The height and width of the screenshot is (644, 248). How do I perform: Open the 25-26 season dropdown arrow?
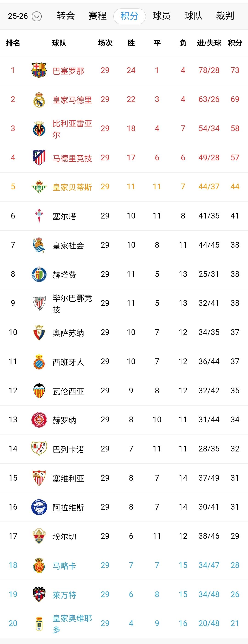37,17
